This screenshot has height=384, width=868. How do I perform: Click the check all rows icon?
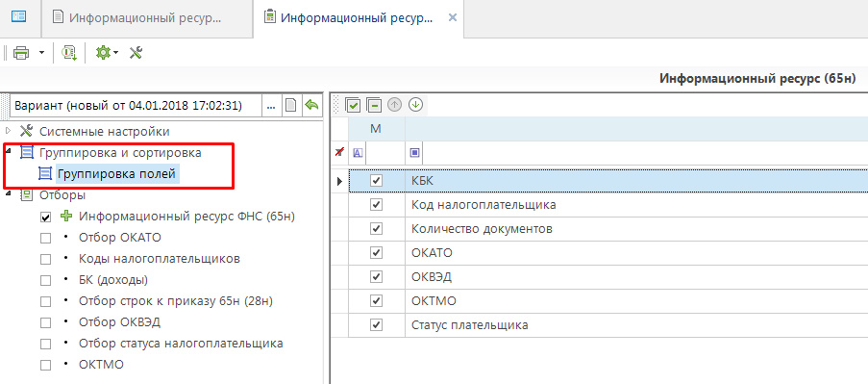click(353, 105)
